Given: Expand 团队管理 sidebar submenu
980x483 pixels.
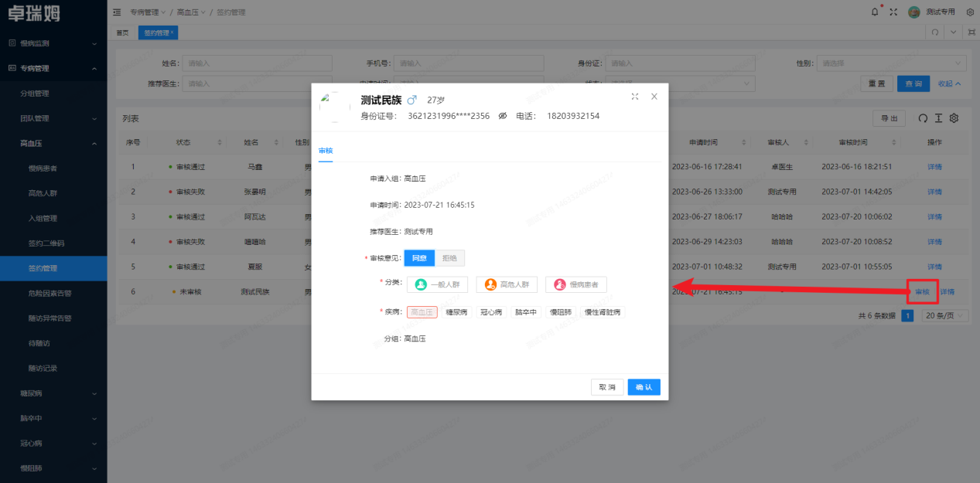Looking at the screenshot, I should pyautogui.click(x=53, y=118).
